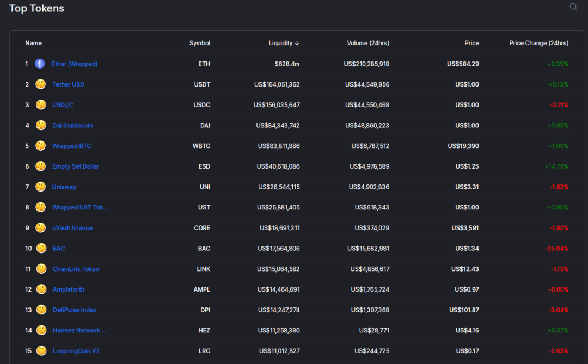Click the Dai Stablecoin token icon
This screenshot has height=364, width=588.
pyautogui.click(x=40, y=125)
